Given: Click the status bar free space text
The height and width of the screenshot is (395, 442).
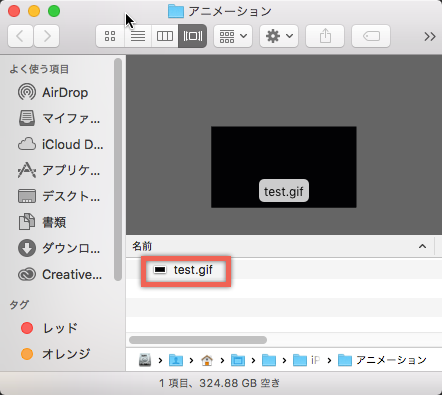Looking at the screenshot, I should 219,383.
